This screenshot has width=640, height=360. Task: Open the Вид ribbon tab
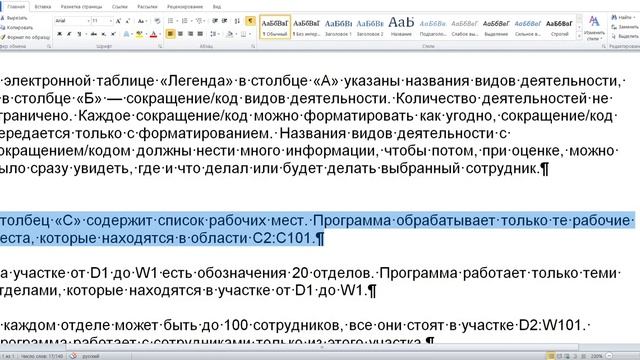[217, 7]
